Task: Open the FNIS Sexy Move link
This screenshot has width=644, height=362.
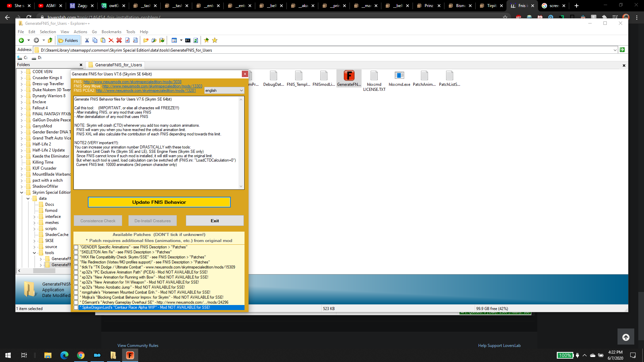Action: pyautogui.click(x=152, y=86)
